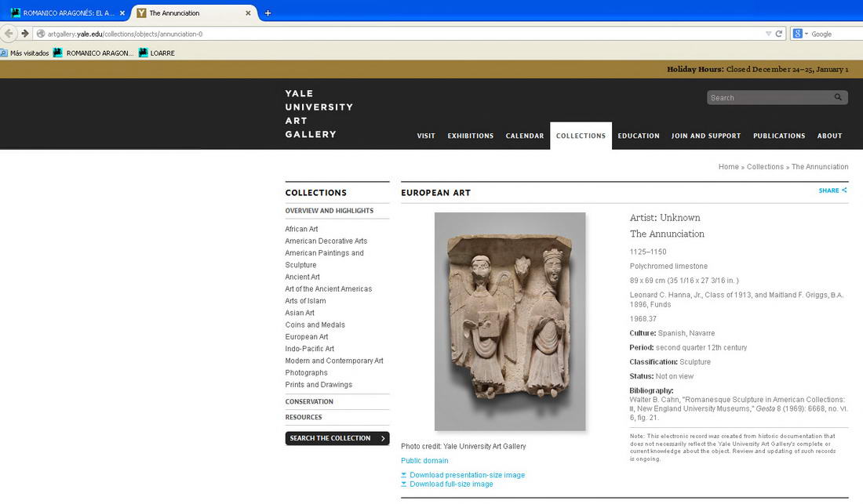The height and width of the screenshot is (504, 863).
Task: Click the site search magnifier icon
Action: pos(838,97)
